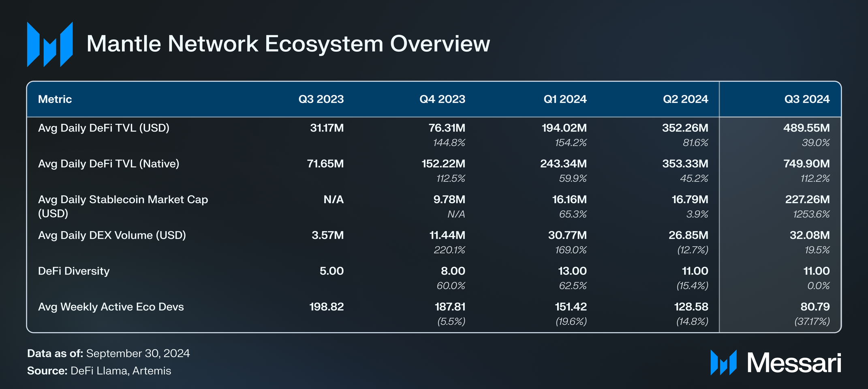
Task: Click the 9.78M value
Action: (449, 199)
